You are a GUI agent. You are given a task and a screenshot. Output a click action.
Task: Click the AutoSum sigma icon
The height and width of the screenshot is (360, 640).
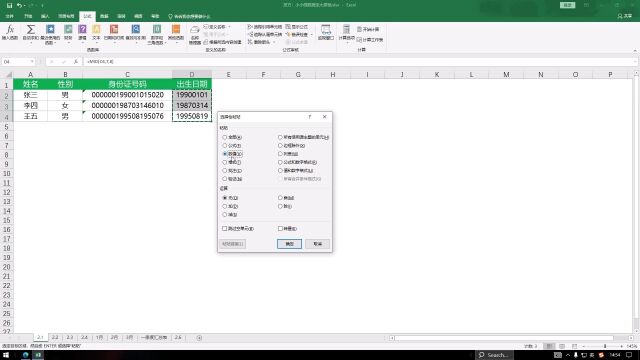click(30, 32)
